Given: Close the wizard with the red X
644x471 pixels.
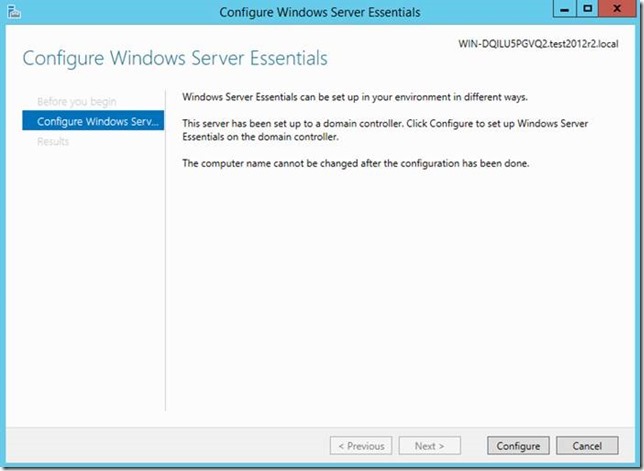Looking at the screenshot, I should tap(618, 10).
